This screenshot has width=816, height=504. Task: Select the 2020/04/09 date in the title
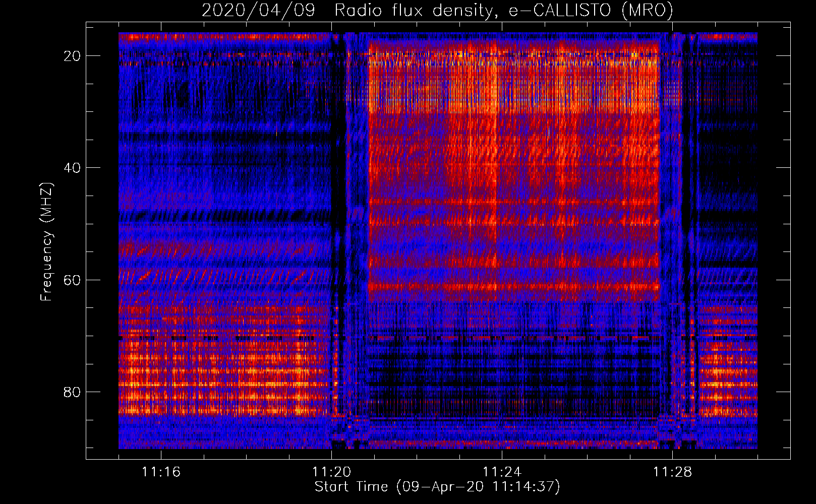(x=258, y=11)
